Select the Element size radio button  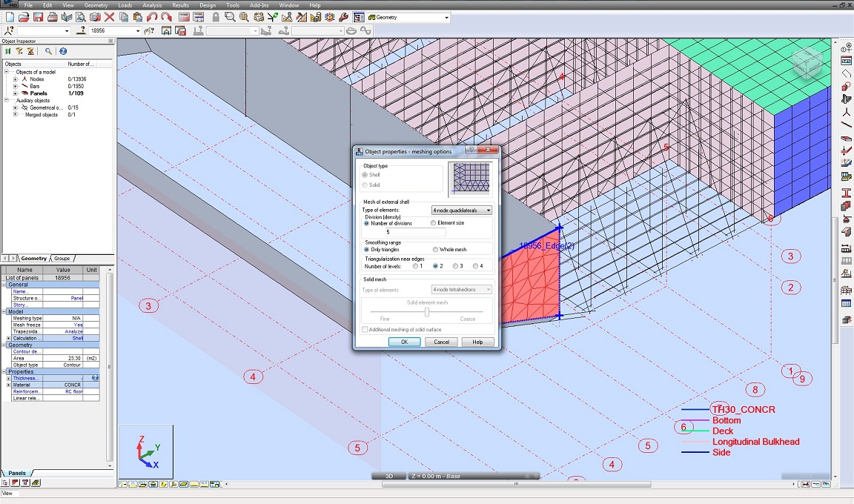pos(434,222)
